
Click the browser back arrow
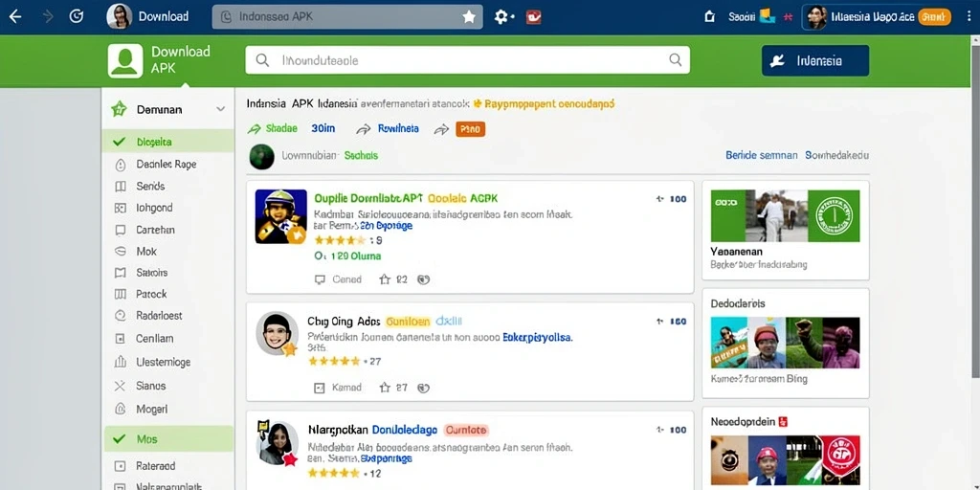pos(15,17)
